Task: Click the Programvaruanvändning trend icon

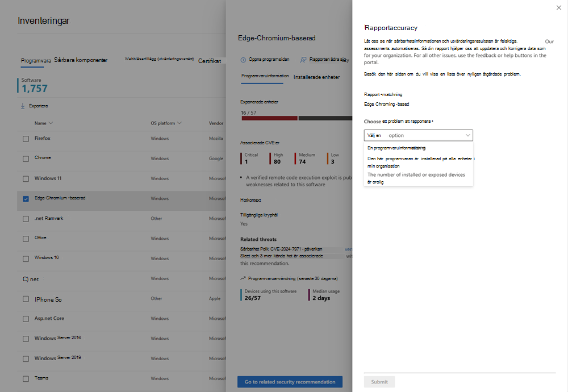Action: [243, 278]
